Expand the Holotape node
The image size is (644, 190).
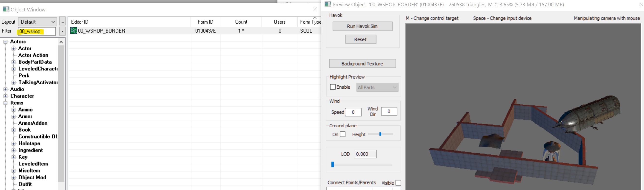click(14, 144)
